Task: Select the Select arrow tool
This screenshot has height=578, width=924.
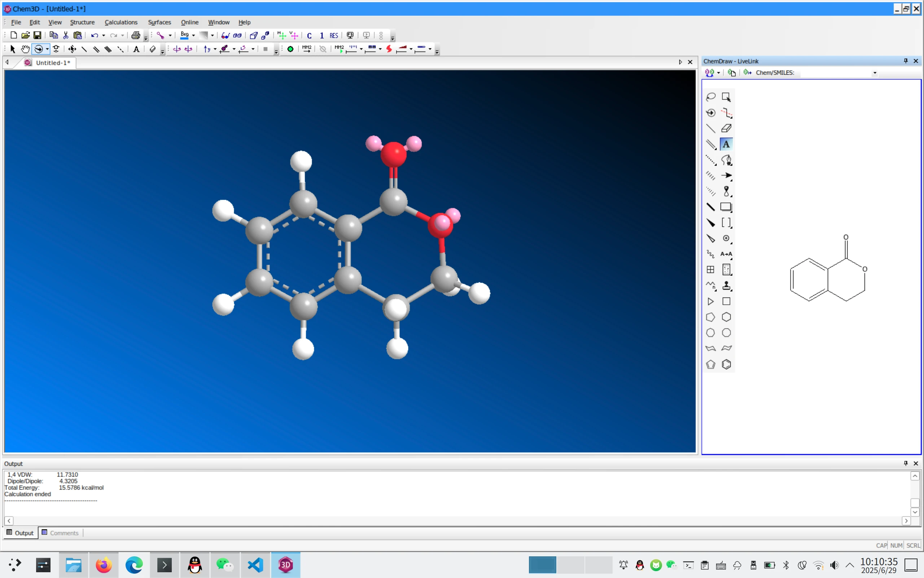Action: point(13,49)
